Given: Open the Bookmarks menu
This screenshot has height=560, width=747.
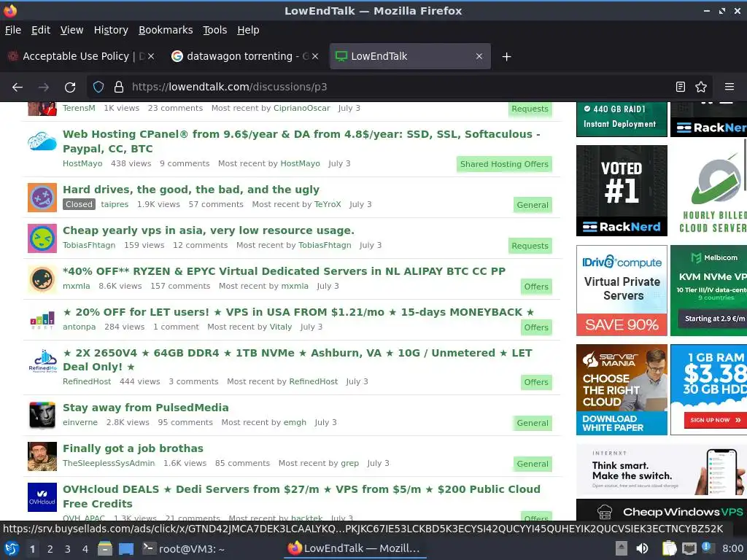Looking at the screenshot, I should pyautogui.click(x=166, y=30).
